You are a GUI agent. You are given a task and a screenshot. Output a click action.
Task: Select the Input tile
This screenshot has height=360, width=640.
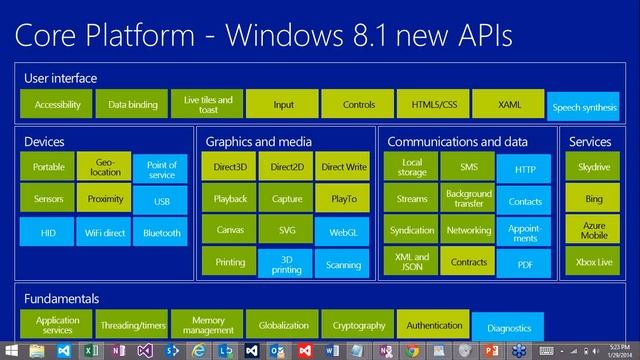click(282, 104)
